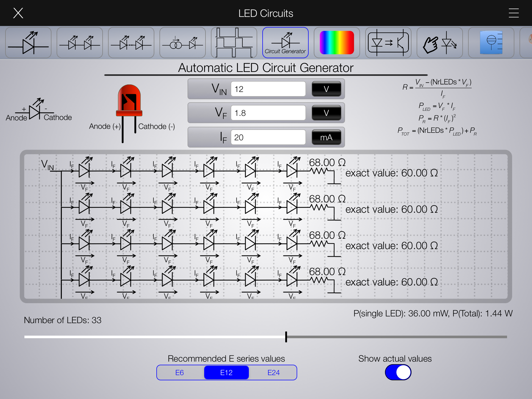Image resolution: width=532 pixels, height=399 pixels.
Task: Open the blue notebook reference icon
Action: tap(491, 43)
